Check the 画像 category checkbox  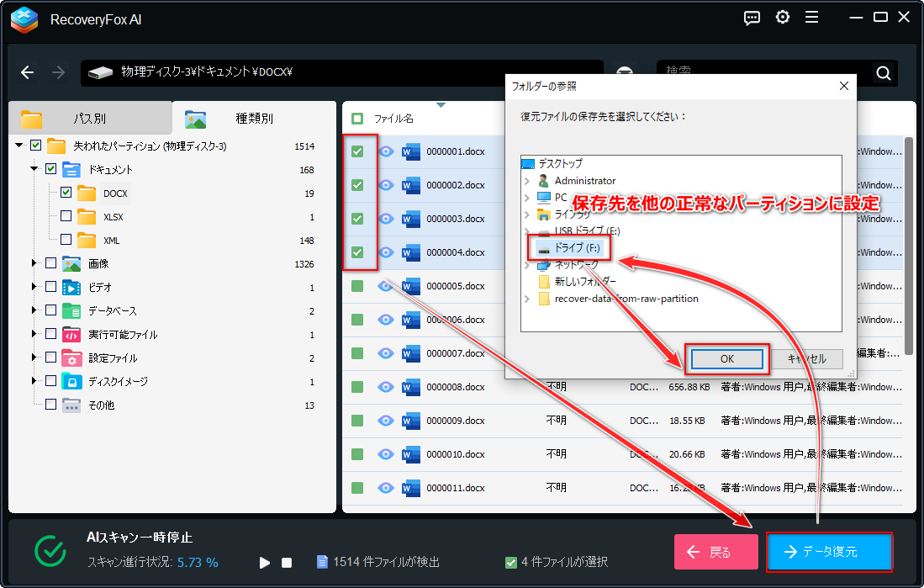pyautogui.click(x=50, y=263)
